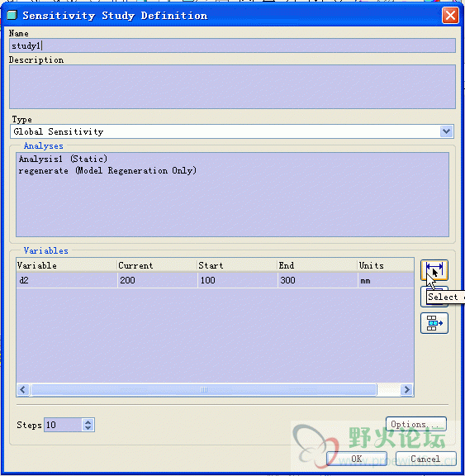Click the Sensitivity Study title bar icon
This screenshot has height=476, width=465.
click(x=12, y=15)
